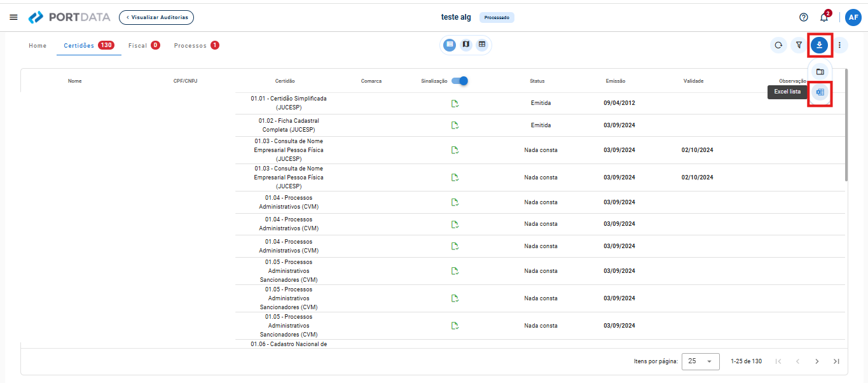
Task: Open the filter funnel icon
Action: [799, 45]
